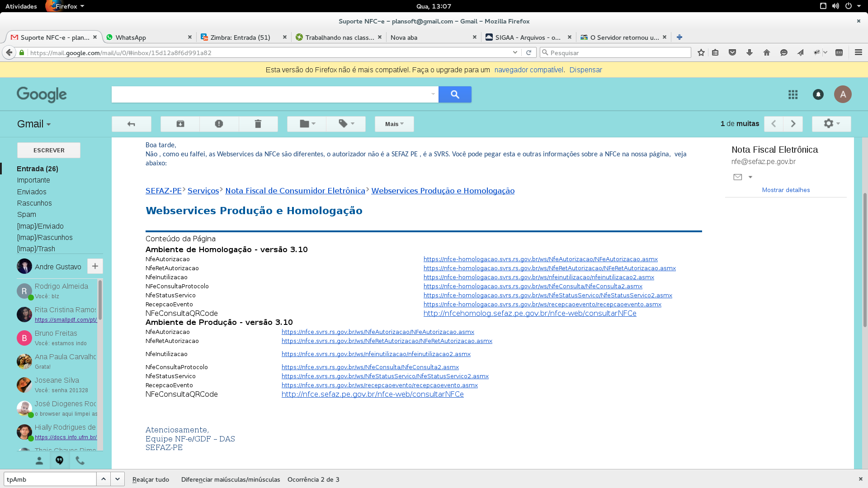
Task: Bookmark this page with star icon
Action: click(x=701, y=52)
